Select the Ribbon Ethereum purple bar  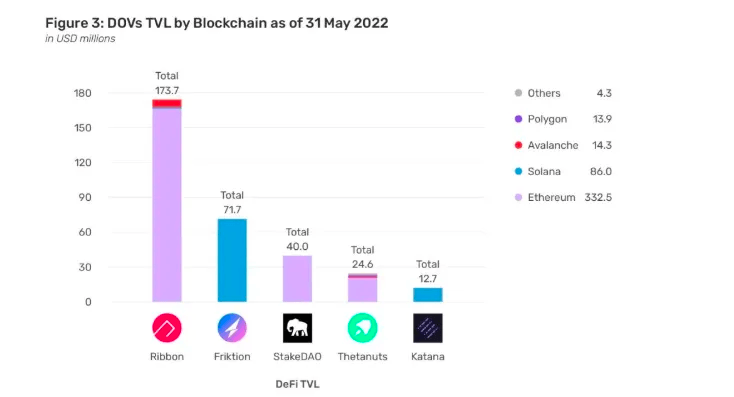click(167, 205)
